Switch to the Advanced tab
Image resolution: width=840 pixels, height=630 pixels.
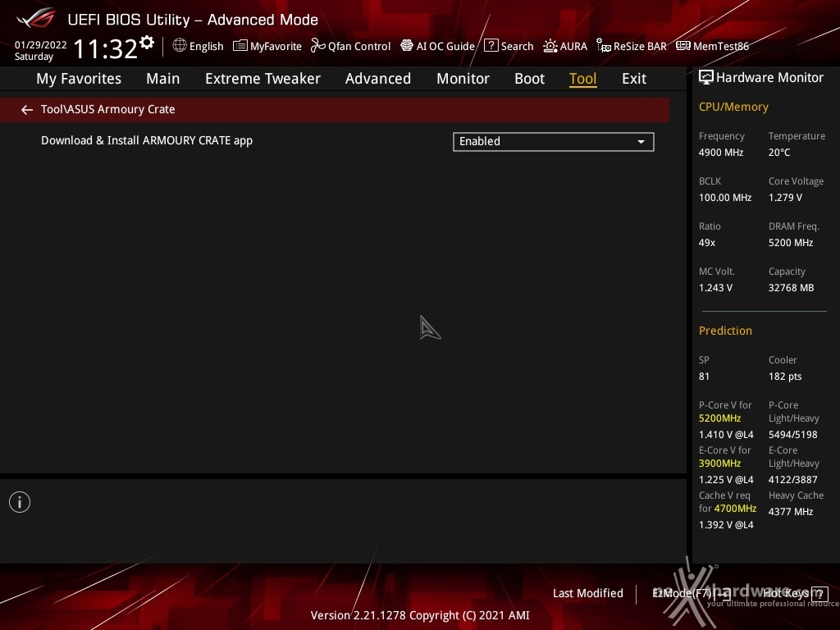[378, 79]
